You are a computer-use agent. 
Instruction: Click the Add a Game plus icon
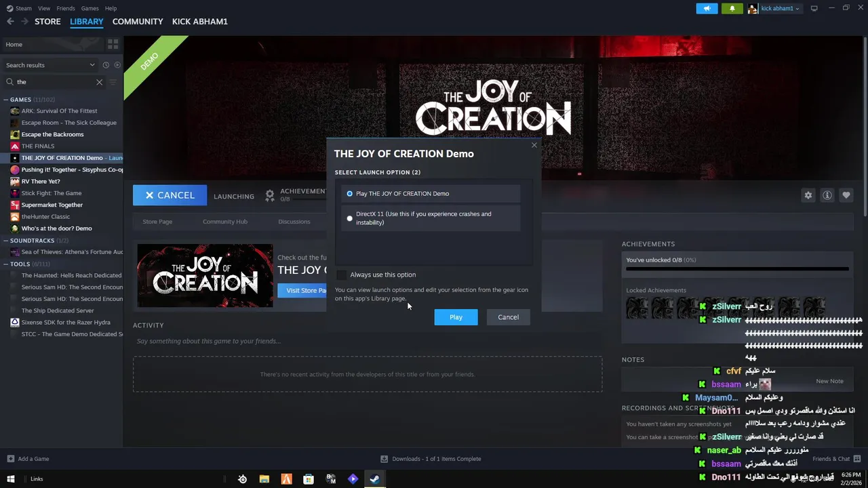coord(10,459)
